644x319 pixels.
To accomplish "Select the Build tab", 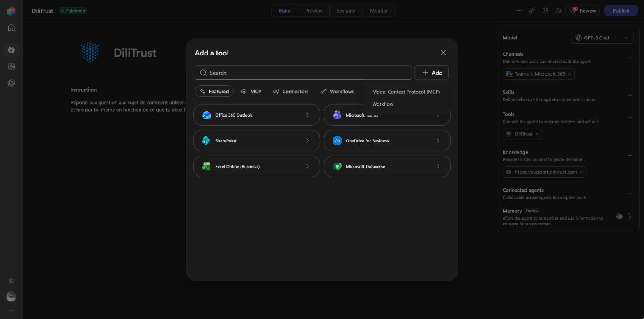I will point(285,11).
